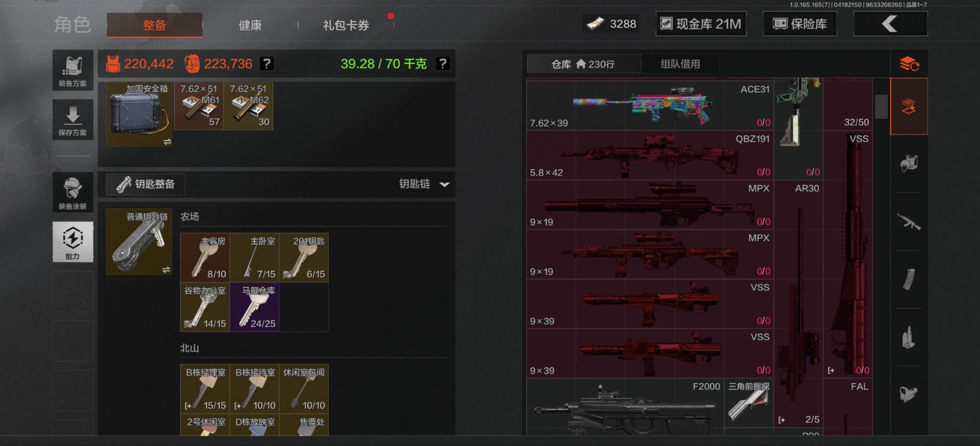Click the 保存方案 save loadout icon
Screen dimensions: 980x446
click(72, 120)
